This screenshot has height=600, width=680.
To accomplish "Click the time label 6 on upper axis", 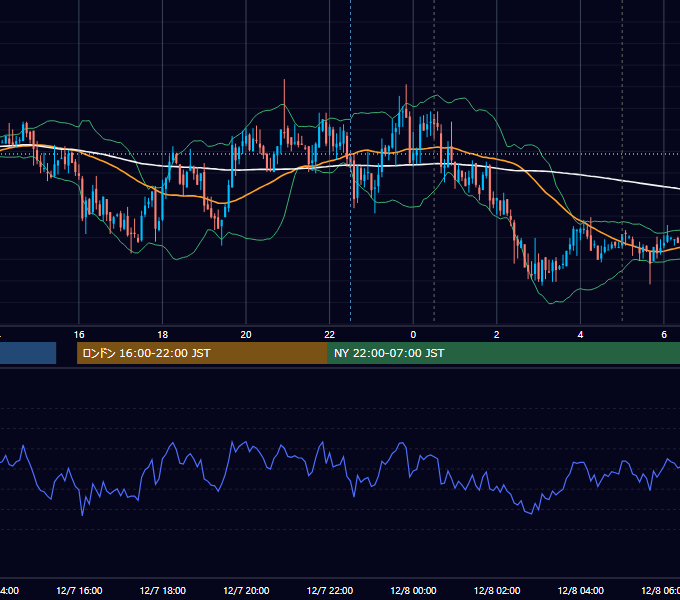I will point(664,335).
